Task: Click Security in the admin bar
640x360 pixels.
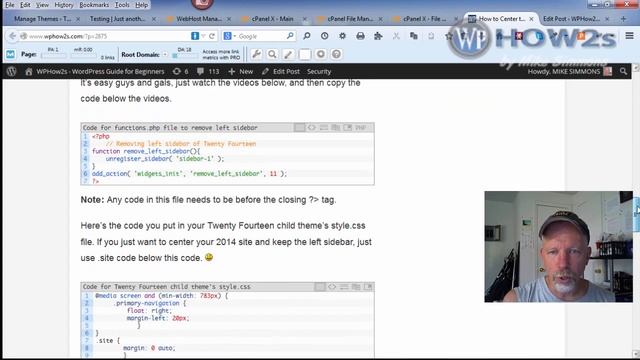Action: coord(319,71)
